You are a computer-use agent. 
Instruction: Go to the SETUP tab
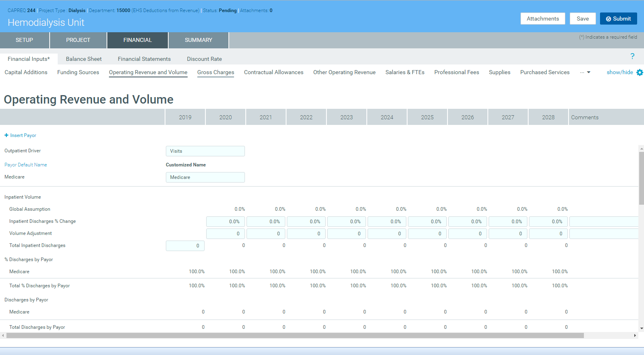(x=24, y=40)
